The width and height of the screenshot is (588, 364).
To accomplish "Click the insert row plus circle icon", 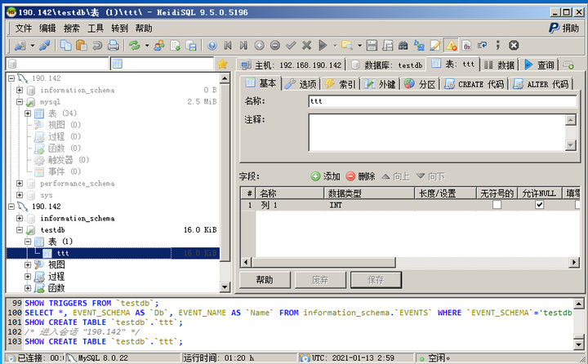I will click(x=259, y=46).
